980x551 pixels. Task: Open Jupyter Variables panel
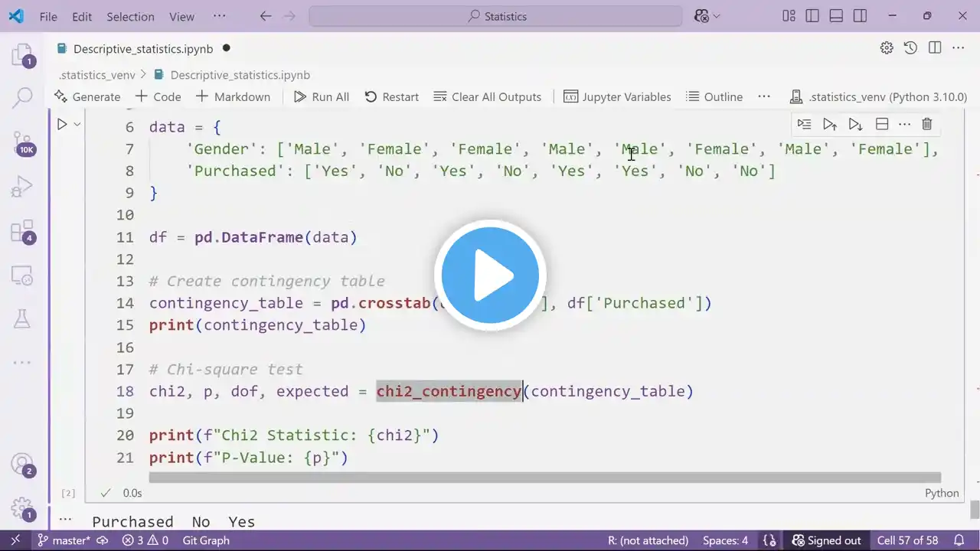click(x=617, y=96)
